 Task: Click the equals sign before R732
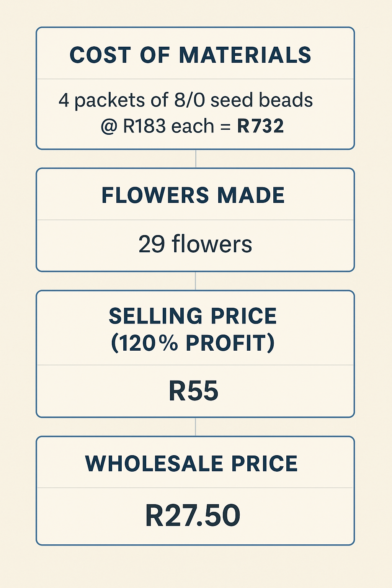(226, 126)
